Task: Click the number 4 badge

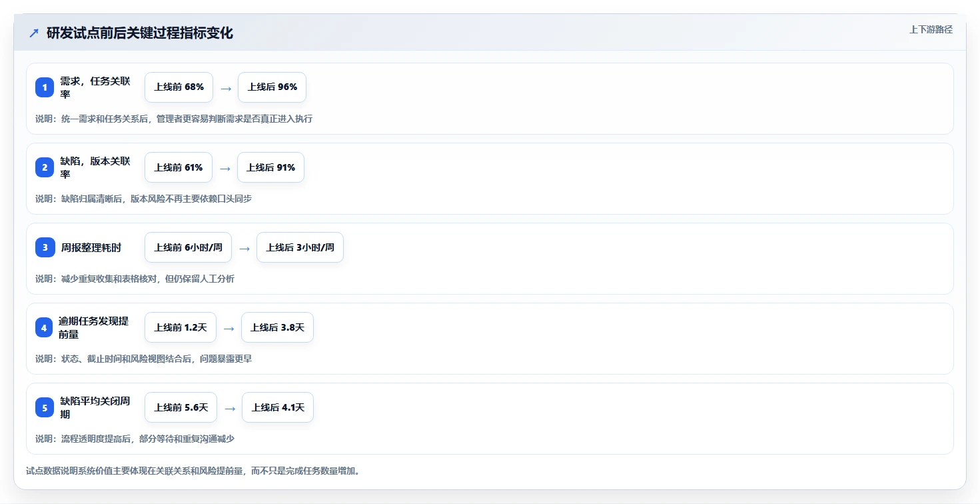Action: [45, 327]
